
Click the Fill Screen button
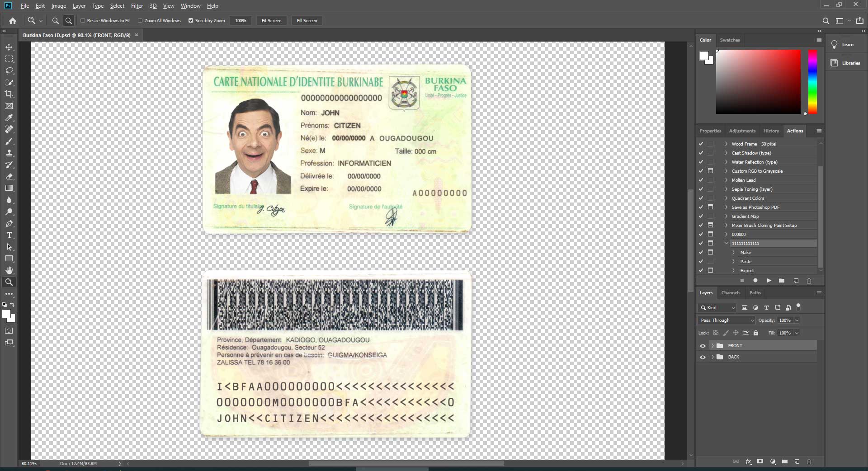(307, 21)
